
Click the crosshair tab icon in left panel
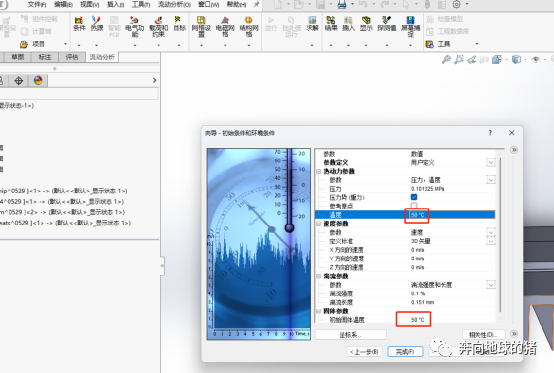19,81
